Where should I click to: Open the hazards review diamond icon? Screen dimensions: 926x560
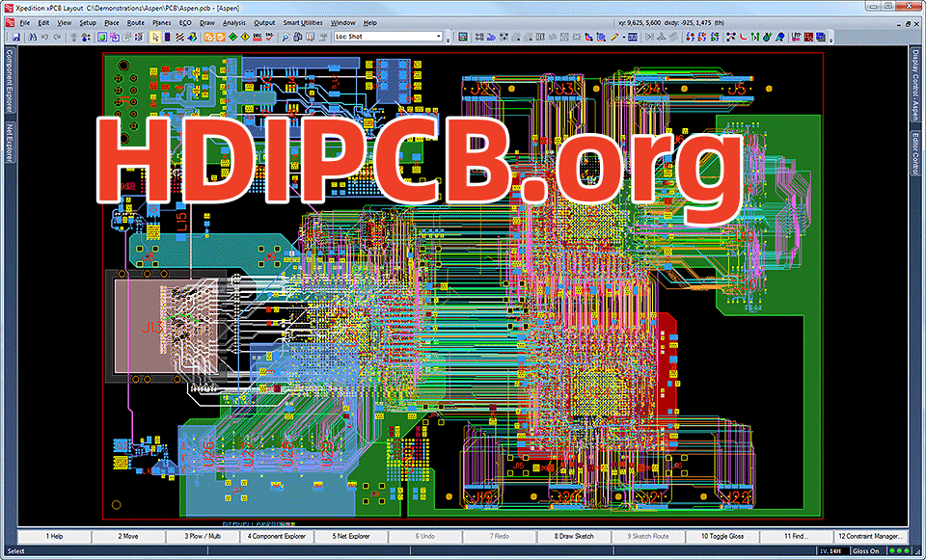(232, 38)
